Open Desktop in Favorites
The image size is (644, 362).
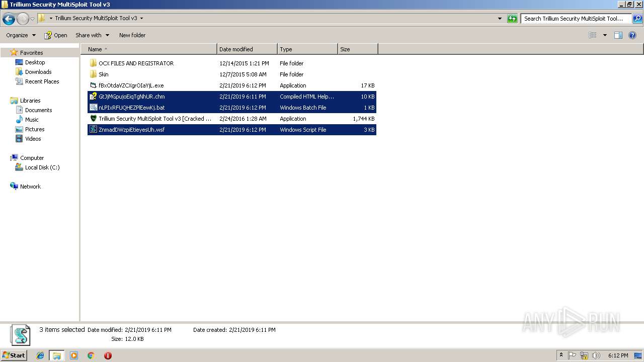[35, 62]
